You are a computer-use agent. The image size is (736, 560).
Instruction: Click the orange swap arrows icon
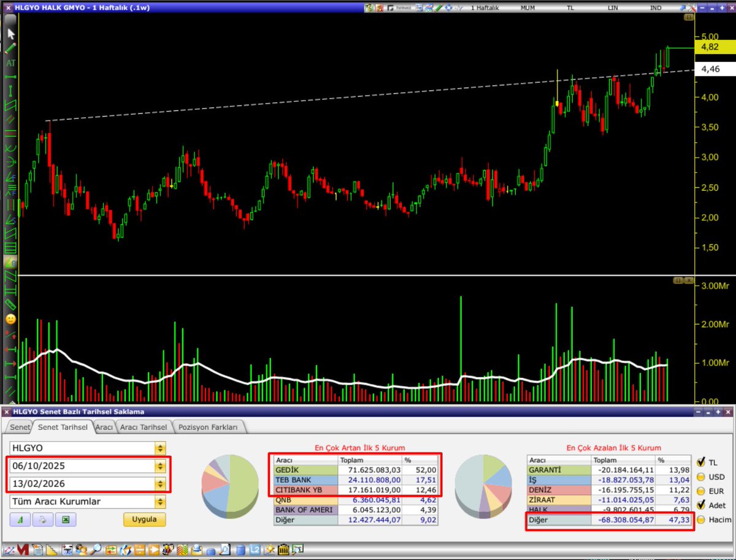(x=110, y=550)
